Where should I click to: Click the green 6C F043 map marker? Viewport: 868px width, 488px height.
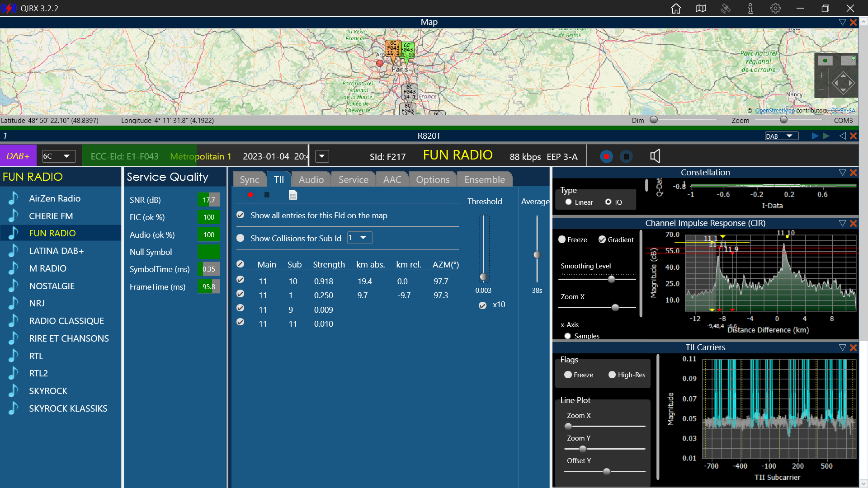click(408, 52)
